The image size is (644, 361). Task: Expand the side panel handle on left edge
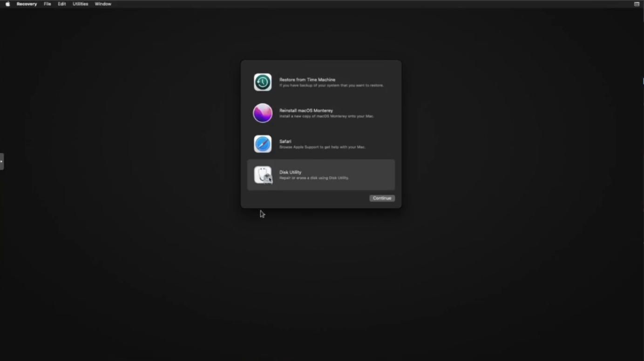pyautogui.click(x=2, y=161)
